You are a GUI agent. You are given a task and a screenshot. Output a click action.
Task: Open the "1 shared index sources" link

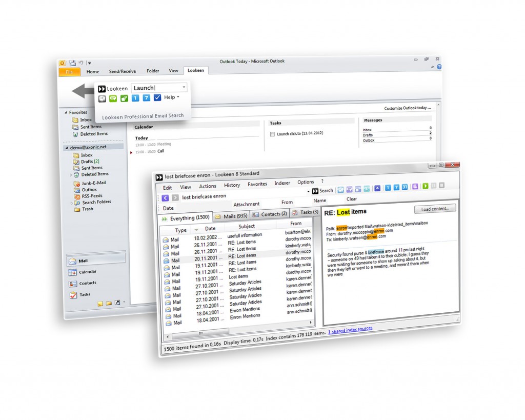coord(350,329)
